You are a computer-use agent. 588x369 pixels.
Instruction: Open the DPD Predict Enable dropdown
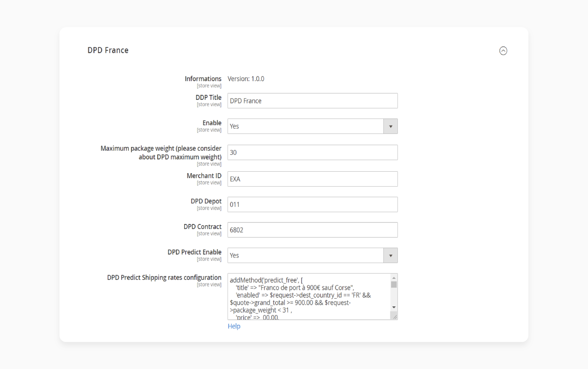[x=313, y=256]
